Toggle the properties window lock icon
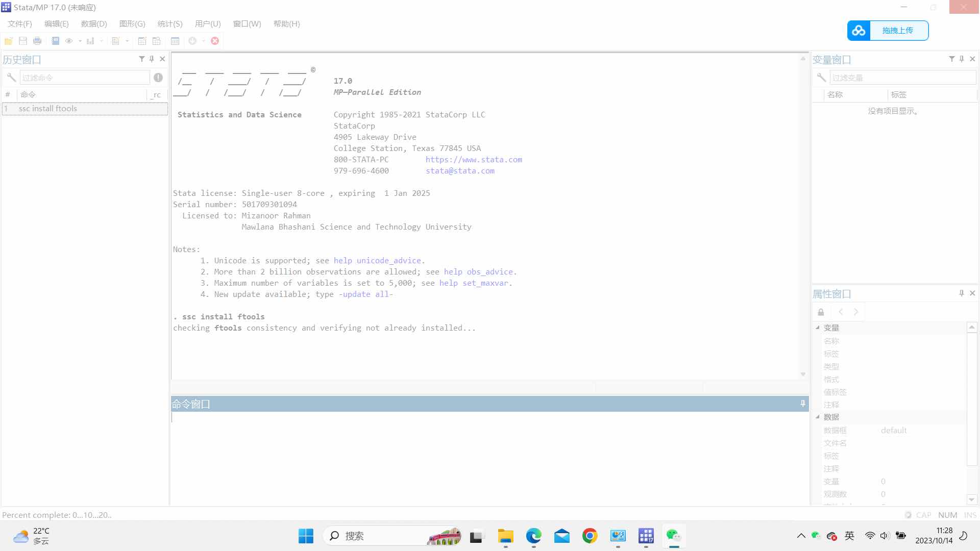This screenshot has width=980, height=551. pos(821,312)
